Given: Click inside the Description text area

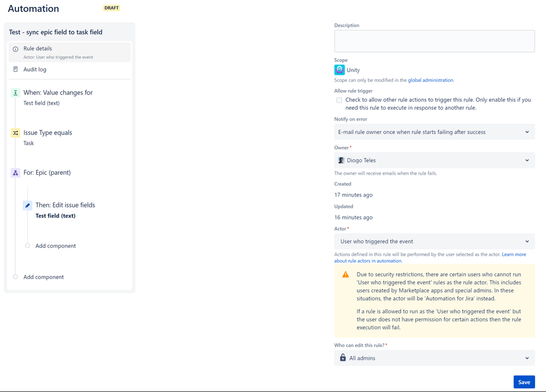Looking at the screenshot, I should pos(434,41).
